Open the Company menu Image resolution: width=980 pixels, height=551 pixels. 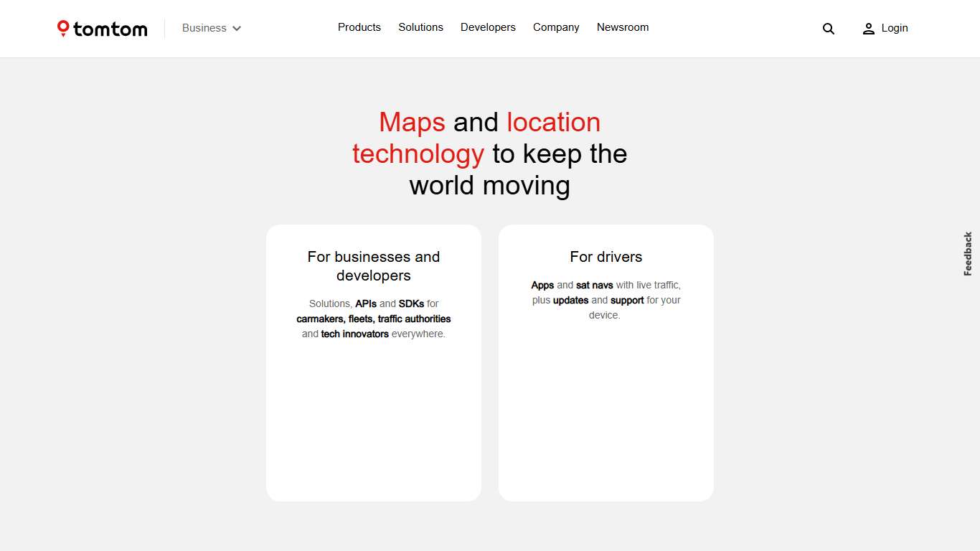[x=556, y=27]
